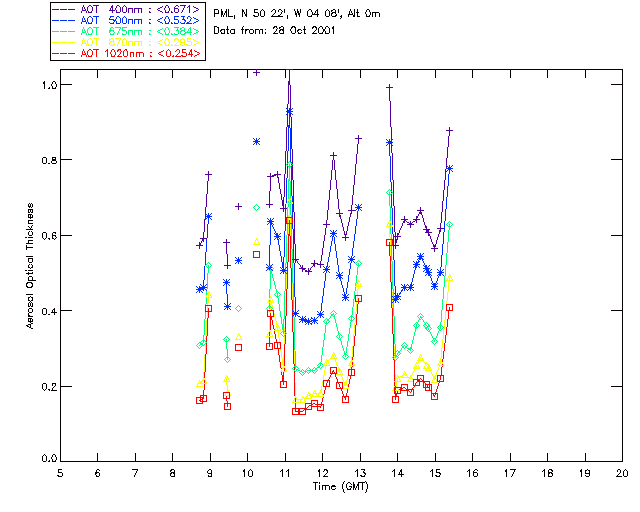
Task: Click the 13 x-axis tick label
Action: coord(360,473)
